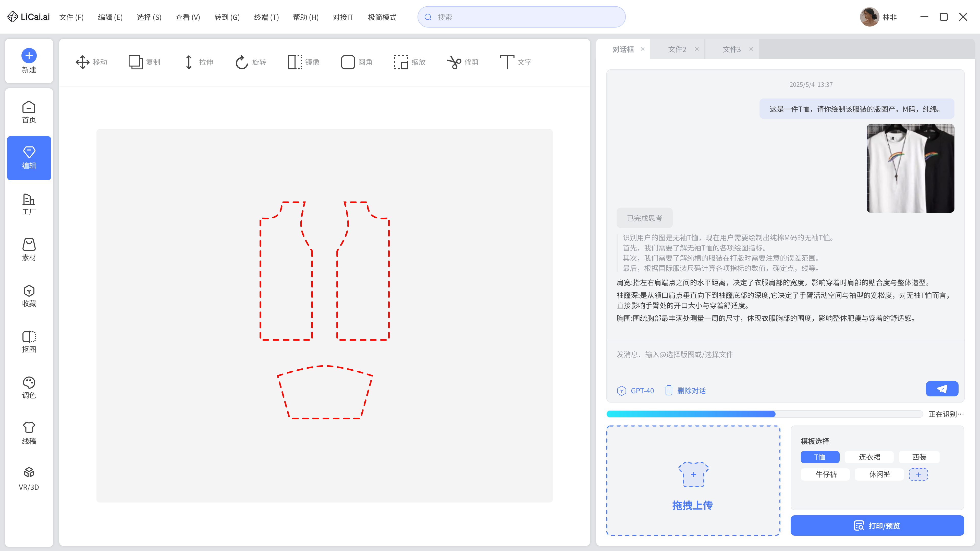Select the 镜像 (mirror) tool
Image resolution: width=980 pixels, height=551 pixels.
coord(304,62)
